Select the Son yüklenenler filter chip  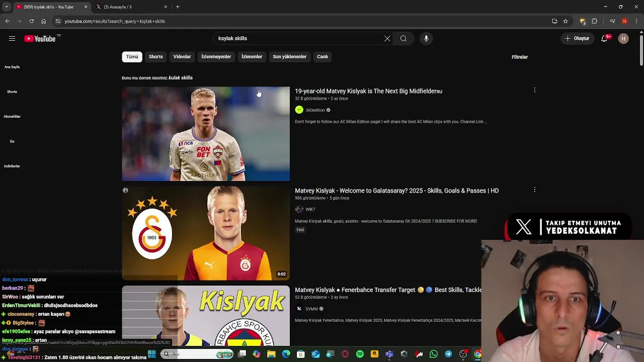[289, 57]
